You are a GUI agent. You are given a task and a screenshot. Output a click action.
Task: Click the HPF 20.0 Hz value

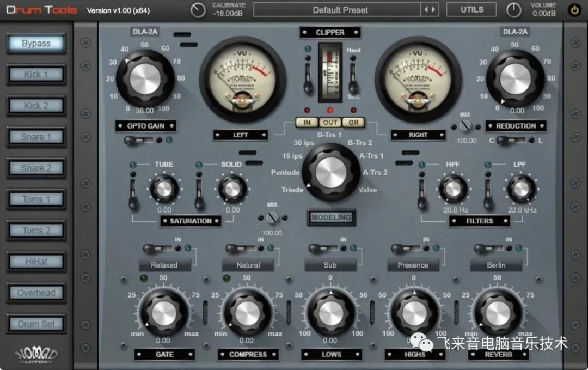pos(456,210)
